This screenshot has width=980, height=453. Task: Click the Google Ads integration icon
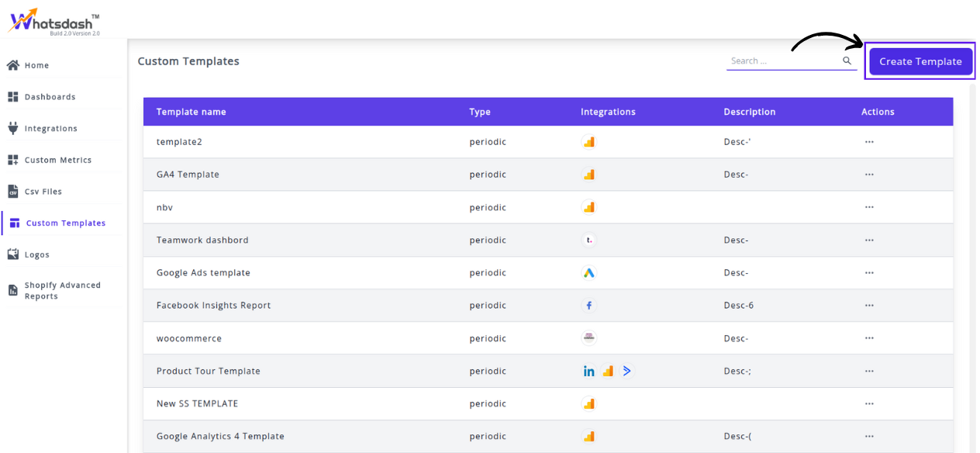589,273
